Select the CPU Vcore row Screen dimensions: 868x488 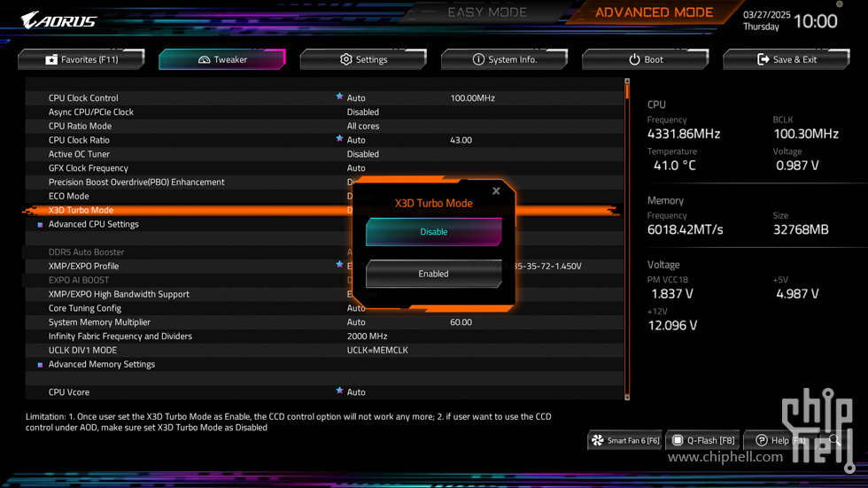pos(324,392)
